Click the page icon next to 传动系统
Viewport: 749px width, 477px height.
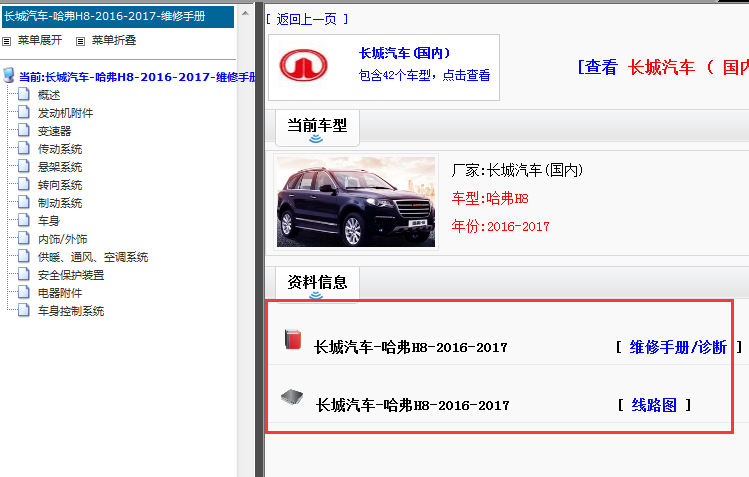click(24, 148)
